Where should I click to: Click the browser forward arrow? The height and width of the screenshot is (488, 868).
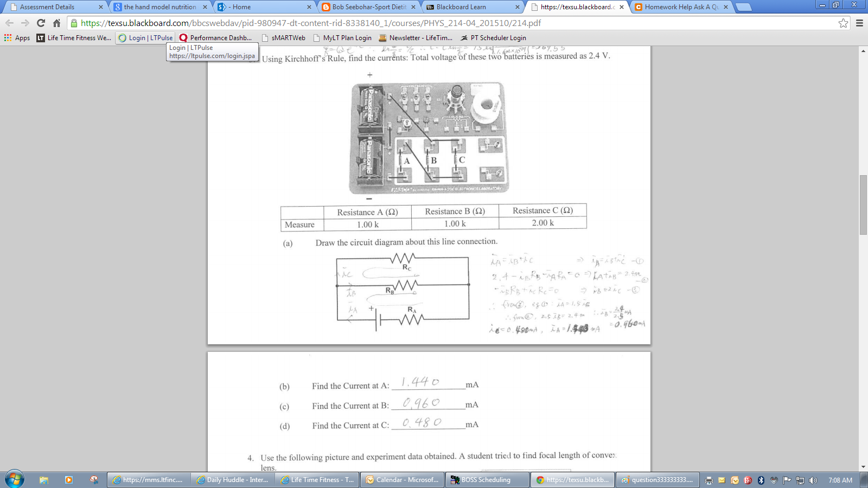(25, 23)
